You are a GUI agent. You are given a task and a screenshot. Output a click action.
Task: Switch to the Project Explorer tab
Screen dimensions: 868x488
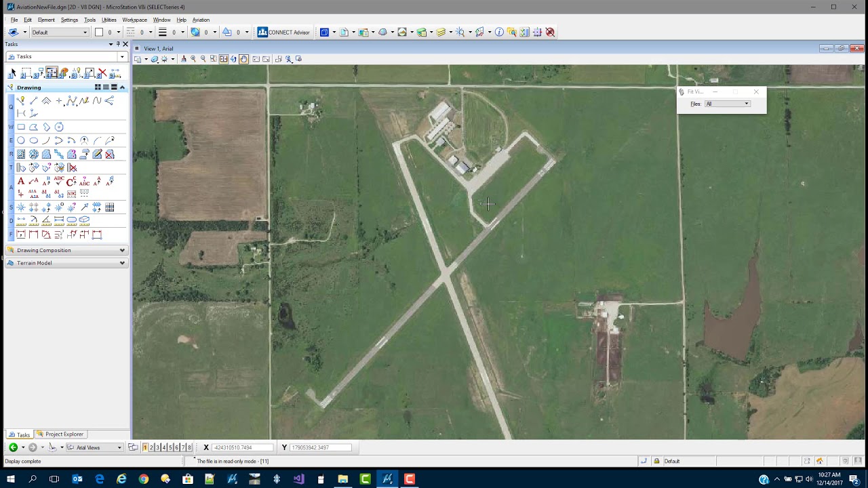(x=60, y=434)
